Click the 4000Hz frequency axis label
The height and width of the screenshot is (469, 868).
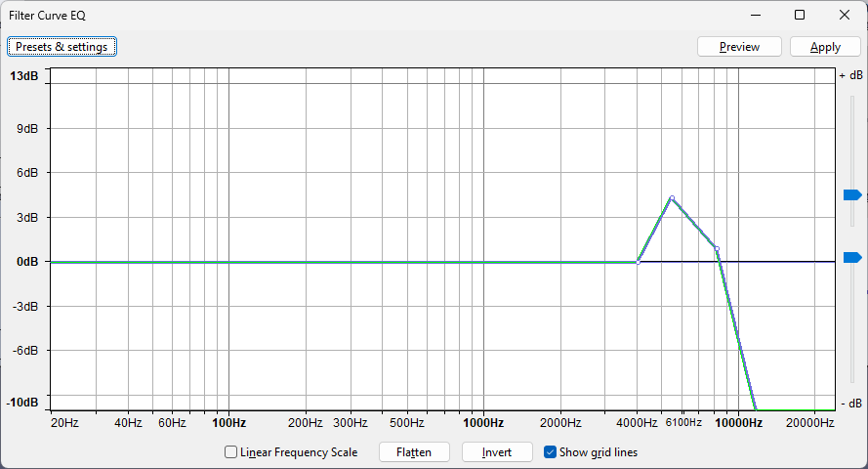[x=637, y=423]
